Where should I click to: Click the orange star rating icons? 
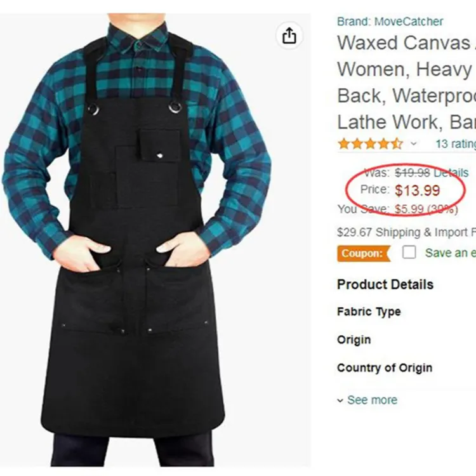tap(370, 144)
